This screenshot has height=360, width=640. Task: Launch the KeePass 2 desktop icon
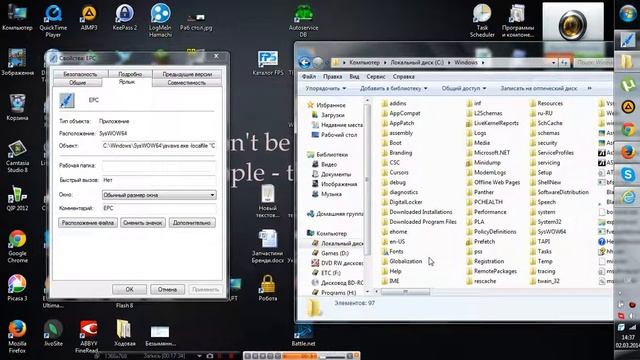click(124, 18)
